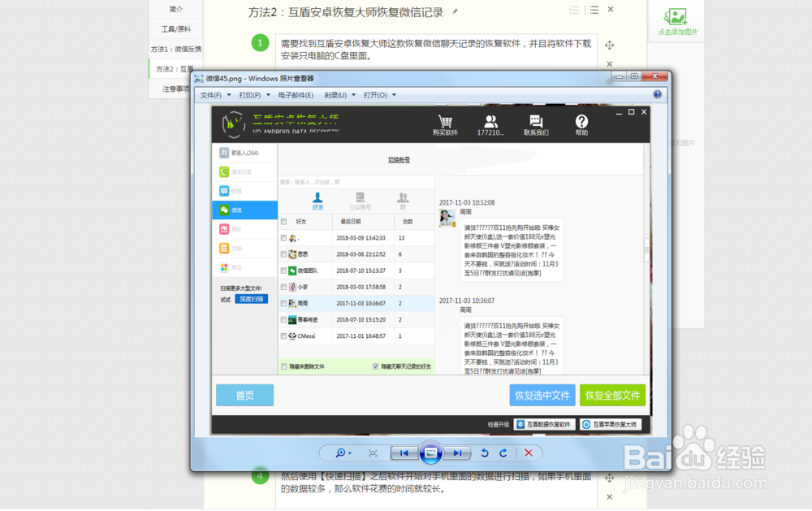
Task: Delete the image with the red X
Action: click(x=529, y=453)
